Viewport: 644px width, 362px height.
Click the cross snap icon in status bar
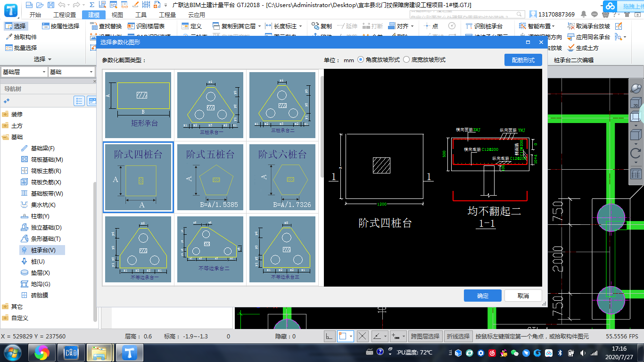pos(362,336)
